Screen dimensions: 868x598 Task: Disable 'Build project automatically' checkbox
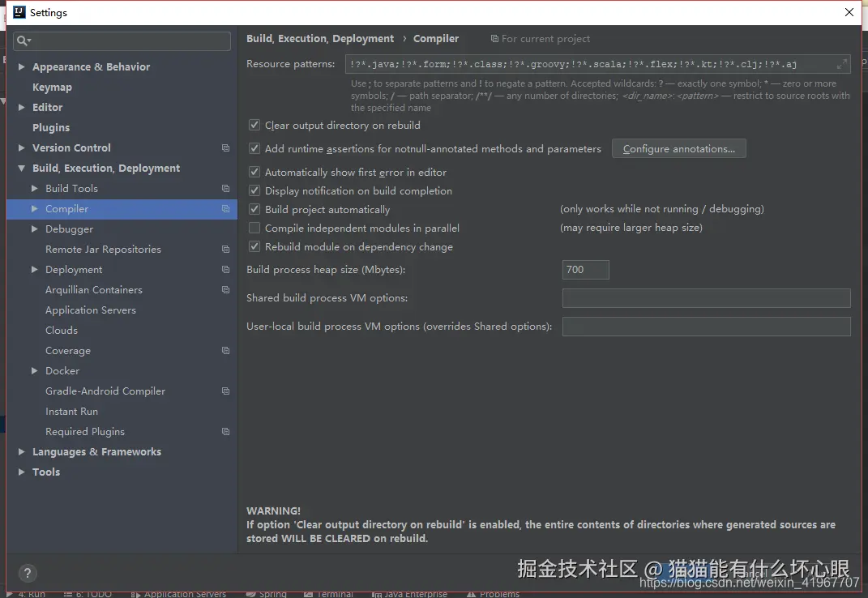[x=254, y=209]
